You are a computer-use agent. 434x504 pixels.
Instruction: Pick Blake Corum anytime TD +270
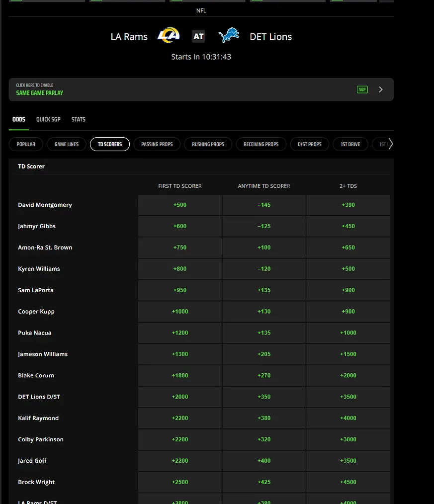[264, 375]
